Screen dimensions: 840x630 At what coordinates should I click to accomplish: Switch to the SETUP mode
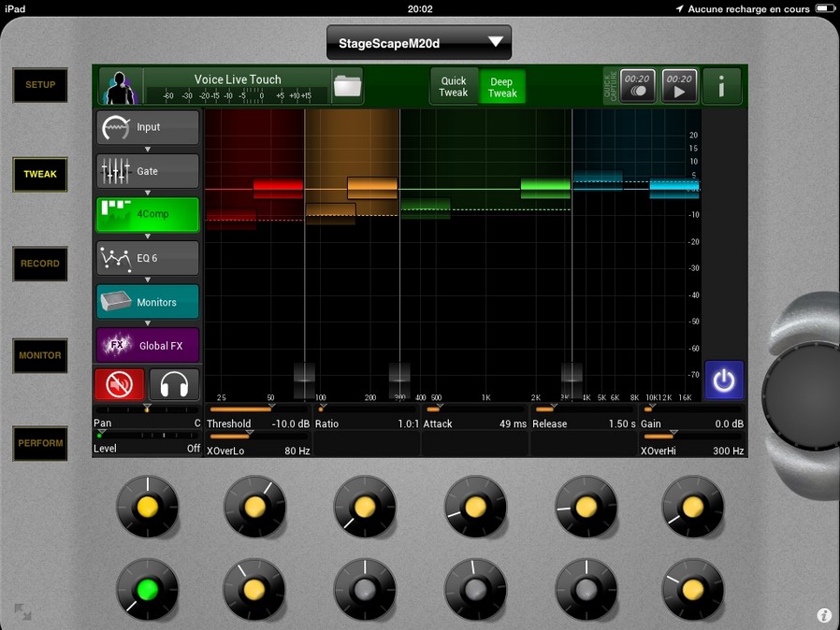point(40,85)
